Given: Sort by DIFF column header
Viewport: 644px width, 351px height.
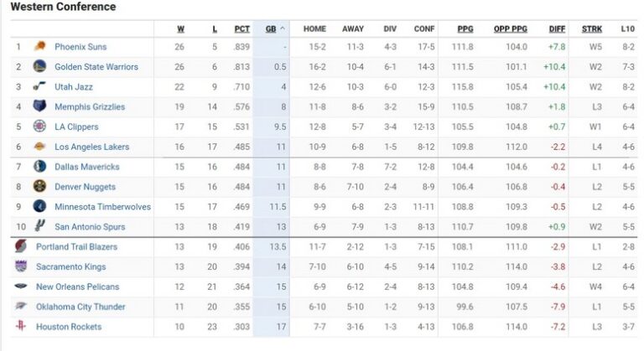Looking at the screenshot, I should [x=557, y=28].
